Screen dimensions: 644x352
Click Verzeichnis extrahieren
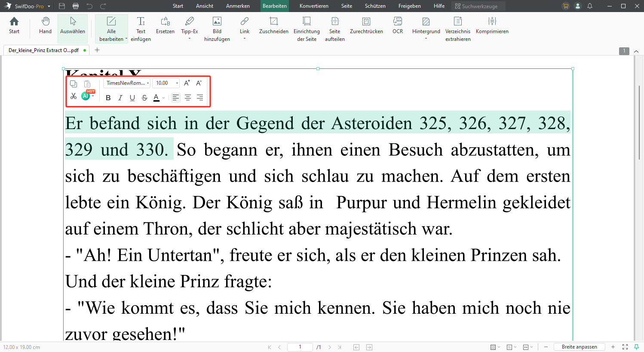[458, 29]
